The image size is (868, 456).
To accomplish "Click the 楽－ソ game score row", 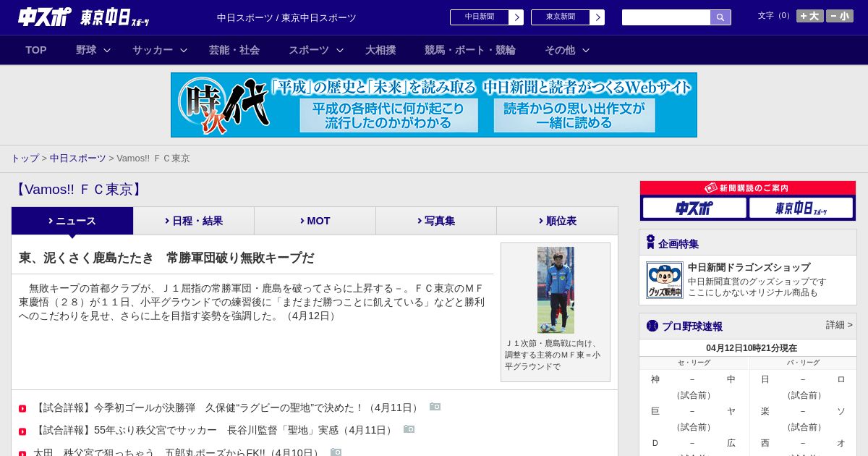I will (803, 411).
